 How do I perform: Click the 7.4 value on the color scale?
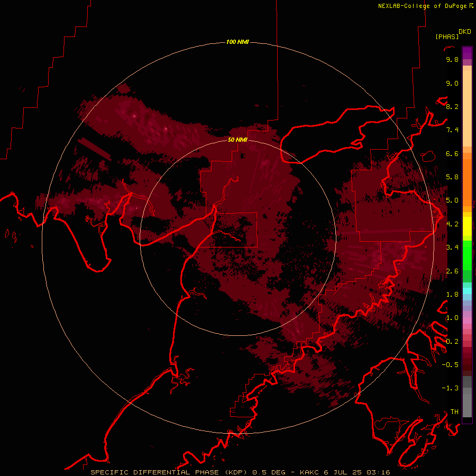pyautogui.click(x=452, y=130)
